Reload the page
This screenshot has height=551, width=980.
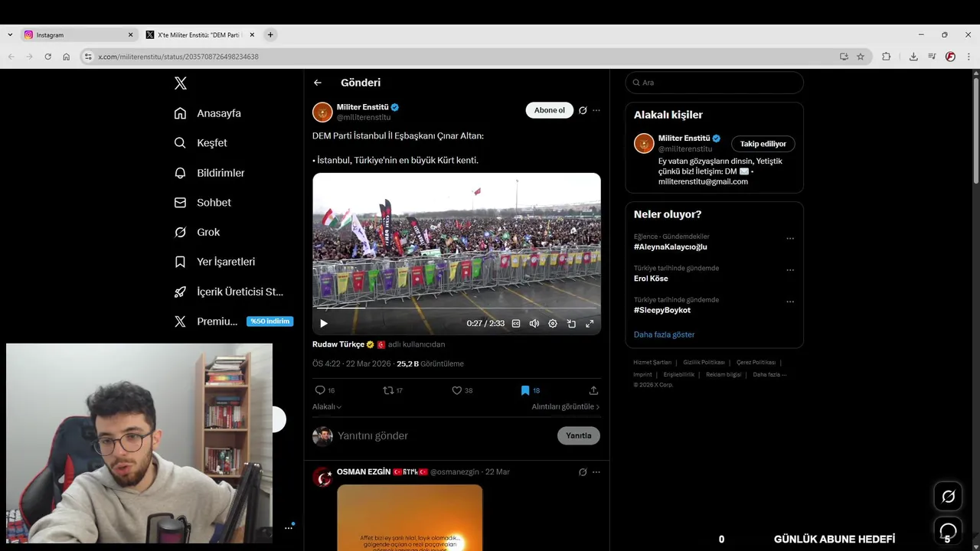[x=47, y=57]
